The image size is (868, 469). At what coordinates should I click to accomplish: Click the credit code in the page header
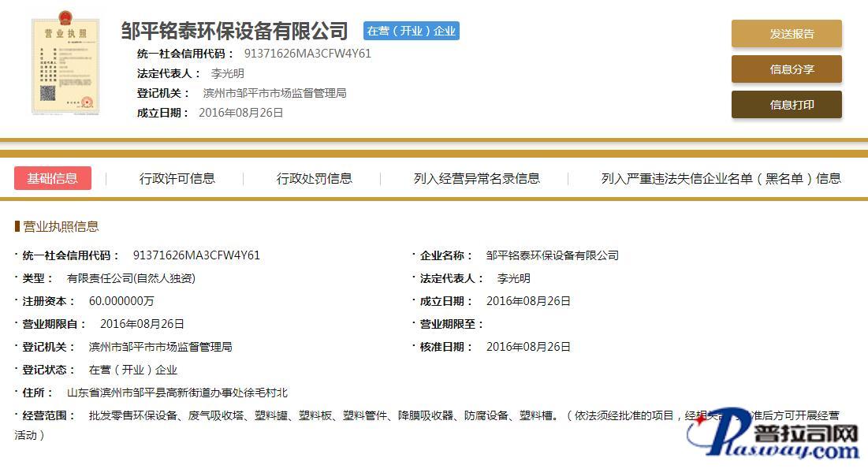pos(307,54)
